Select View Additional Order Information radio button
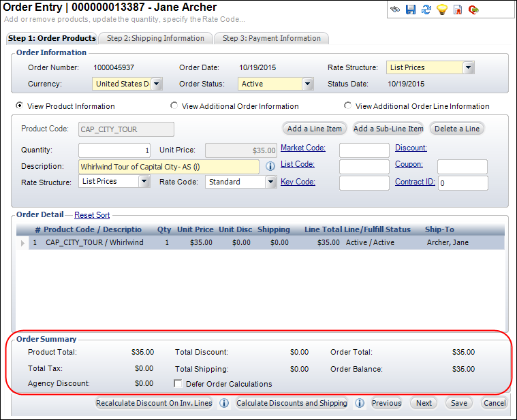 174,106
